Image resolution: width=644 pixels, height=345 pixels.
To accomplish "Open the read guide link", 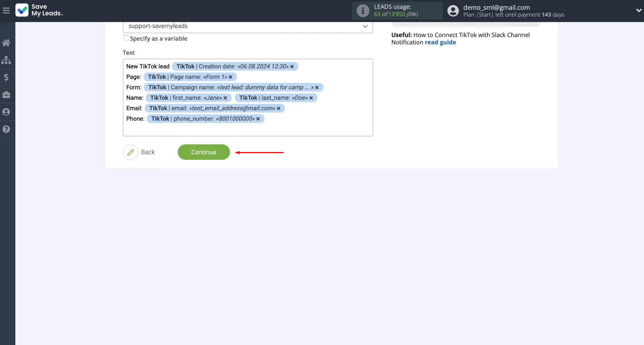I will pyautogui.click(x=440, y=42).
